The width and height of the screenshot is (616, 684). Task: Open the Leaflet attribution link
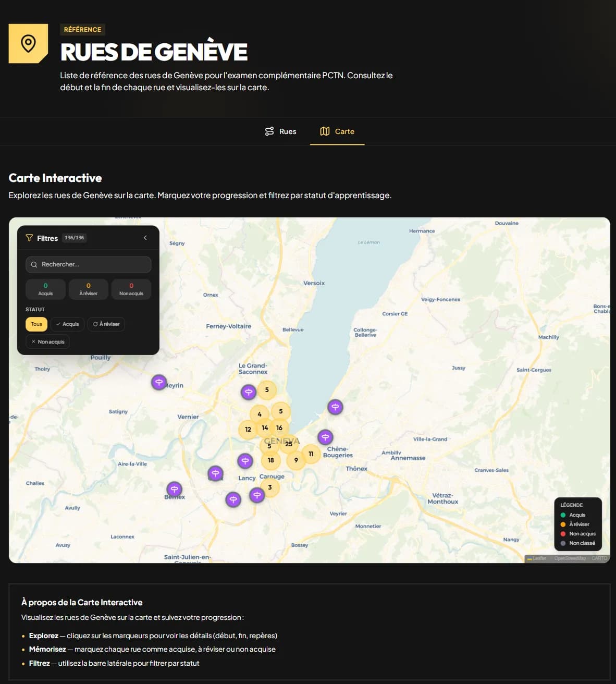pyautogui.click(x=537, y=558)
